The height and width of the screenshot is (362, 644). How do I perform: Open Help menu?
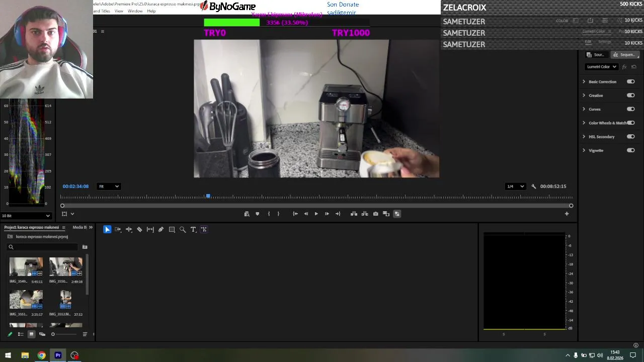[151, 11]
